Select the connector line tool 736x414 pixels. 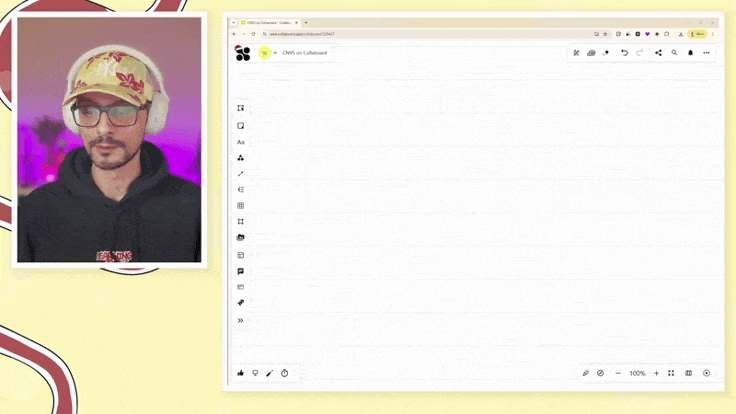240,174
